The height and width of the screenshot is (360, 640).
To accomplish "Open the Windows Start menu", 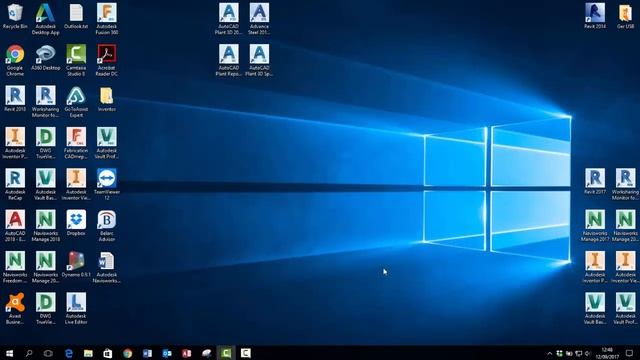I will pyautogui.click(x=9, y=353).
